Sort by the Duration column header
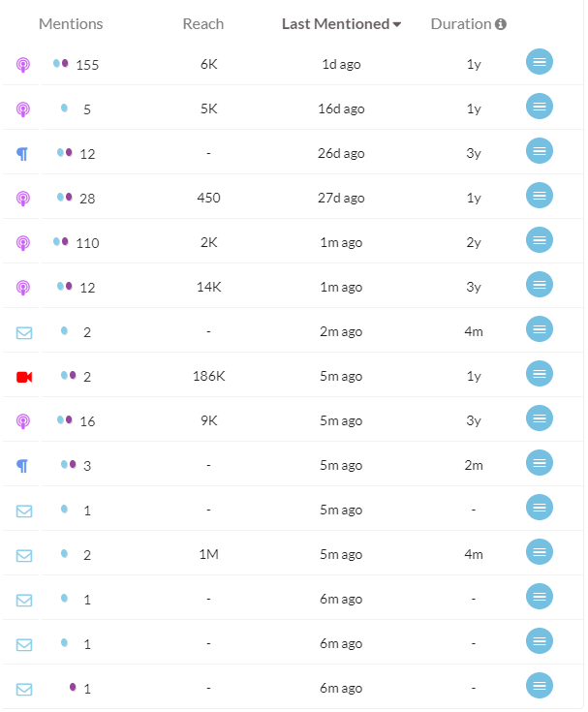This screenshot has height=712, width=588. pyautogui.click(x=461, y=24)
